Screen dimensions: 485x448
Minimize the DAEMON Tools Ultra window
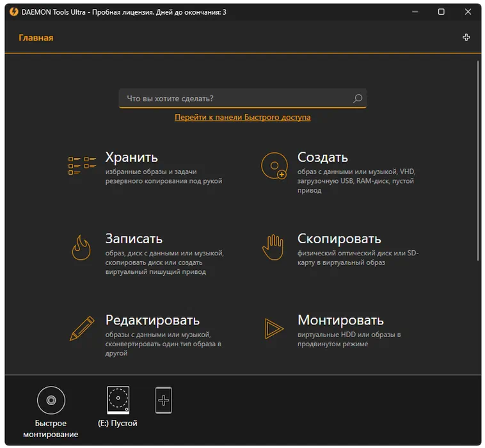415,12
